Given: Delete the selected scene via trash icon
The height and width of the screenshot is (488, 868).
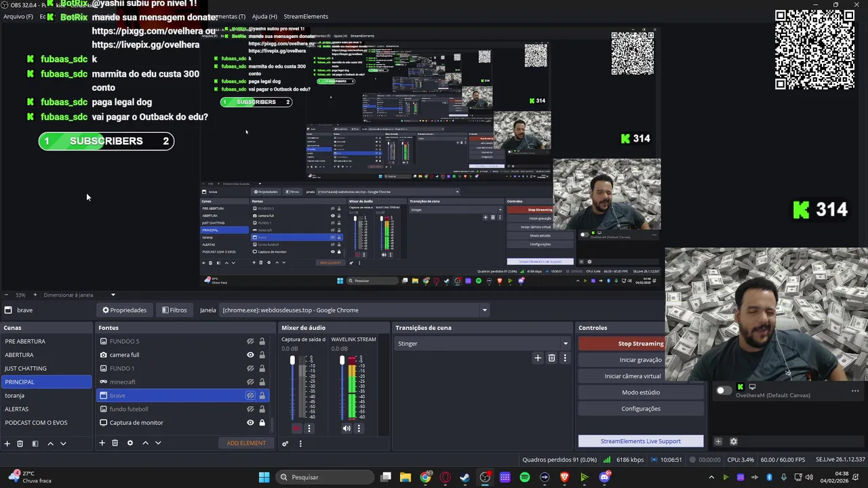Looking at the screenshot, I should coord(20,443).
